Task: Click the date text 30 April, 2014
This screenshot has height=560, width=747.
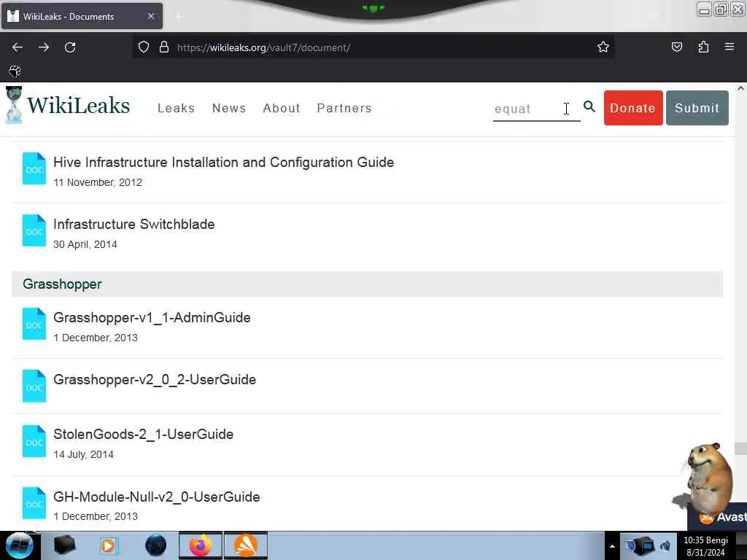Action: (85, 244)
